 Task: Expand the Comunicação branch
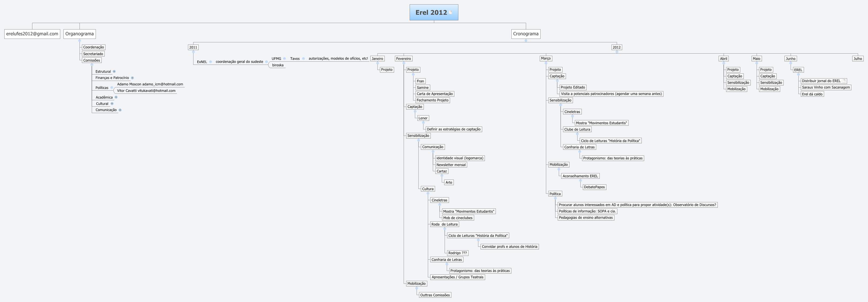click(120, 110)
